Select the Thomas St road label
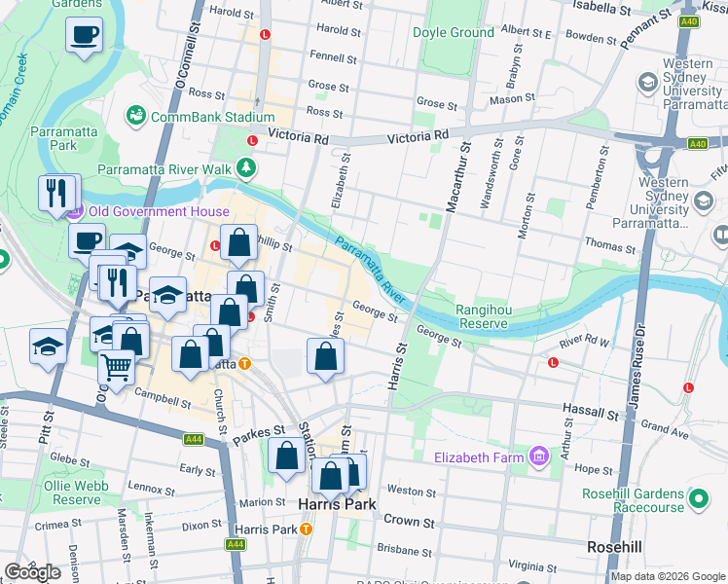This screenshot has height=584, width=728. pos(610,245)
